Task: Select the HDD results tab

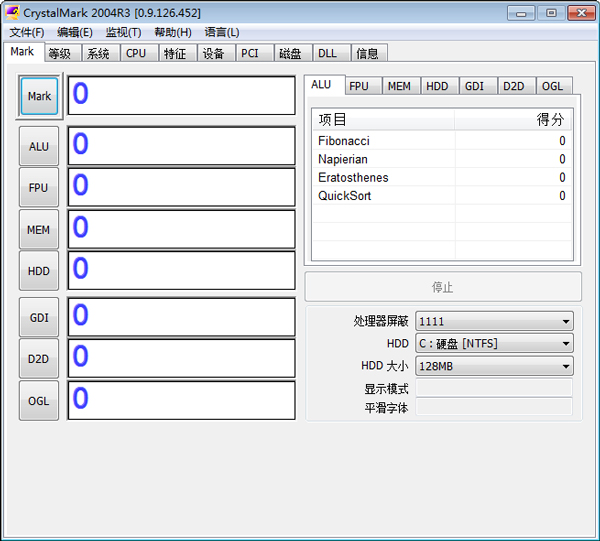Action: pos(440,86)
